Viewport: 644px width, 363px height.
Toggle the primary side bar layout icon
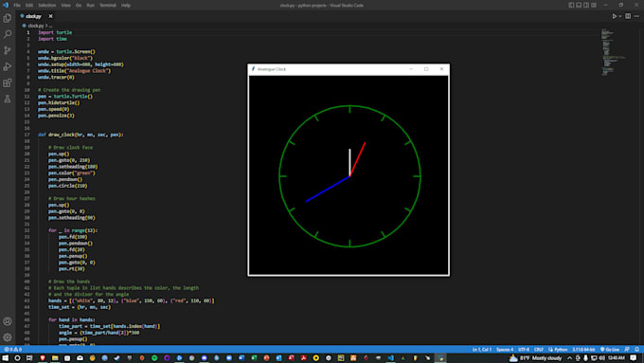[x=571, y=6]
